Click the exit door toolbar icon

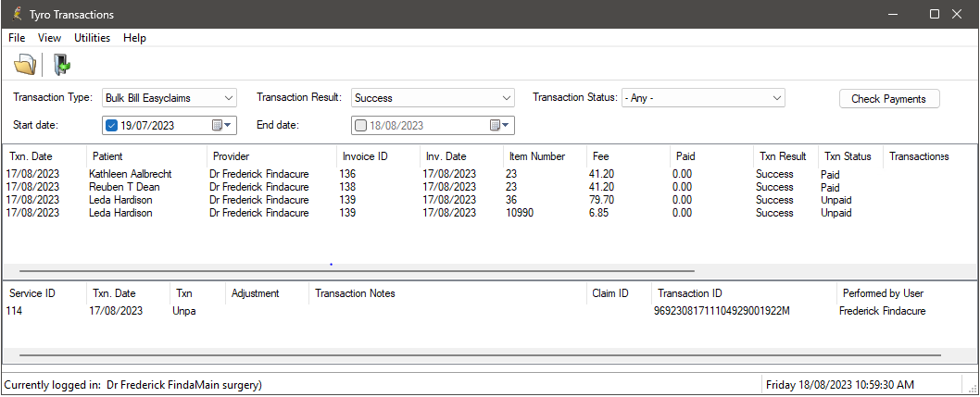pyautogui.click(x=61, y=64)
